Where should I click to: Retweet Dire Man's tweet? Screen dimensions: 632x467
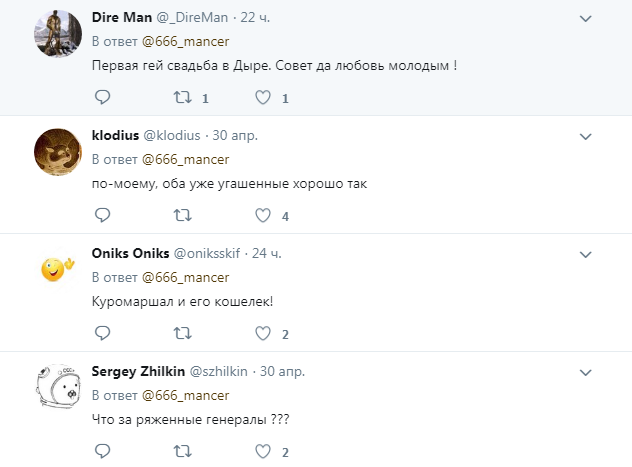pos(182,98)
